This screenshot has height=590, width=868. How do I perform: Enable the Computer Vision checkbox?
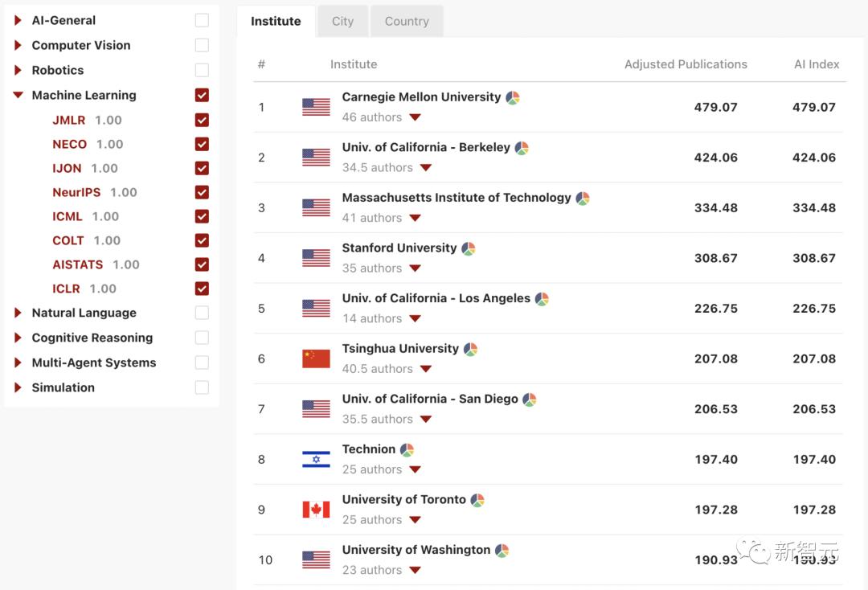[202, 45]
